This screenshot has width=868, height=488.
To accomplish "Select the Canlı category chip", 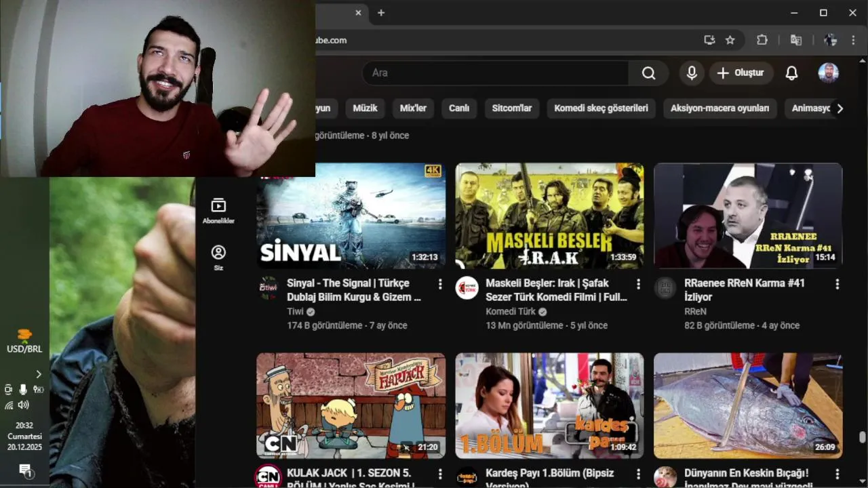I will click(459, 108).
